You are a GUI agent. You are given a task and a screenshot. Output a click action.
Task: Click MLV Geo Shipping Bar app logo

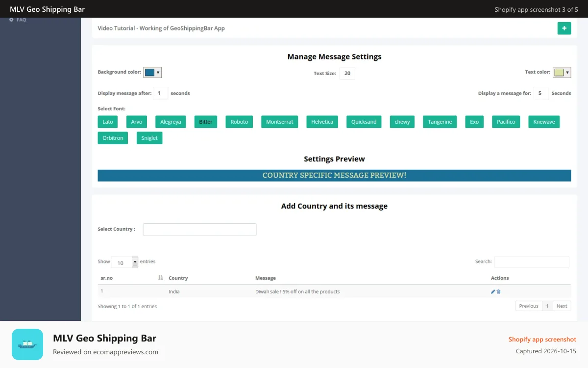click(27, 344)
